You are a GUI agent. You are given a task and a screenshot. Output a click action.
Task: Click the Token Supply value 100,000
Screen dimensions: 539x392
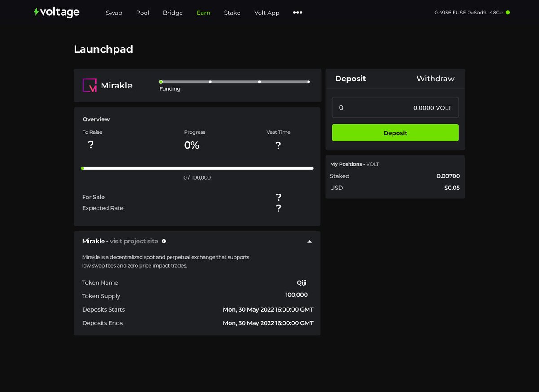[296, 295]
